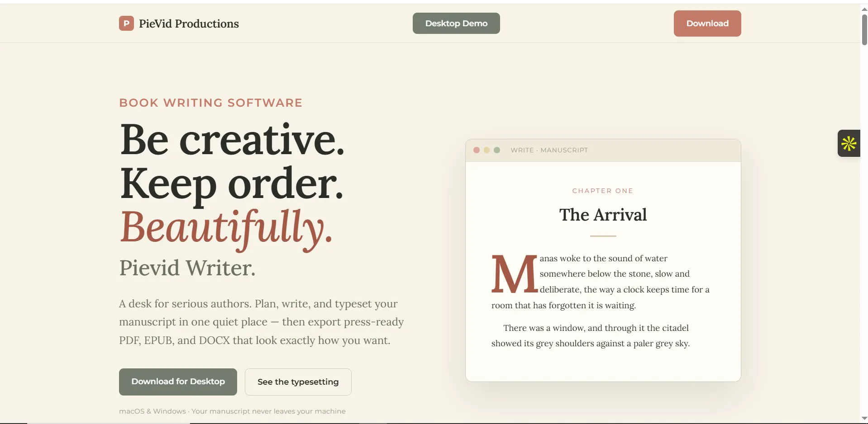Open See the typesetting link
The height and width of the screenshot is (424, 868).
[x=298, y=382]
